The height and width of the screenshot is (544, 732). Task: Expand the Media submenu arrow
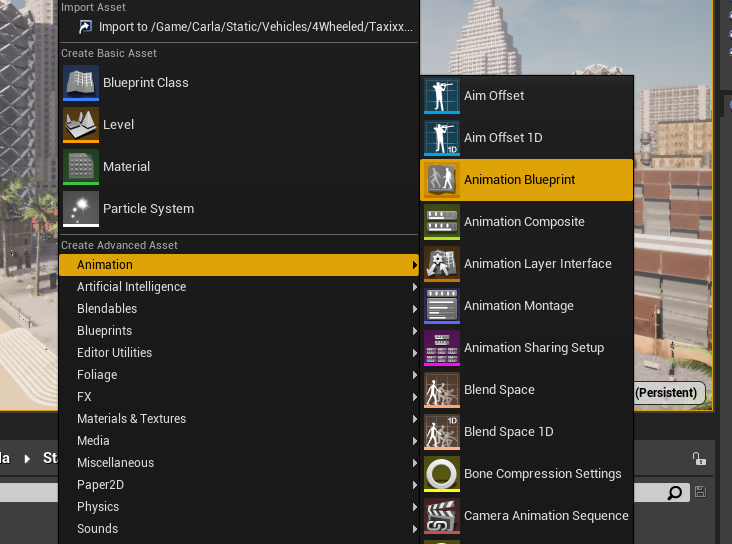tap(415, 441)
